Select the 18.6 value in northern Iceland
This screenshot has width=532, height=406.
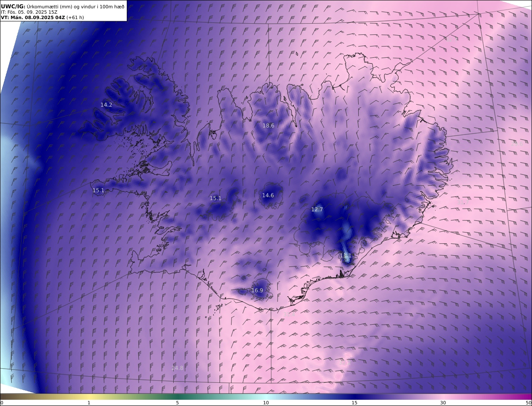[268, 126]
